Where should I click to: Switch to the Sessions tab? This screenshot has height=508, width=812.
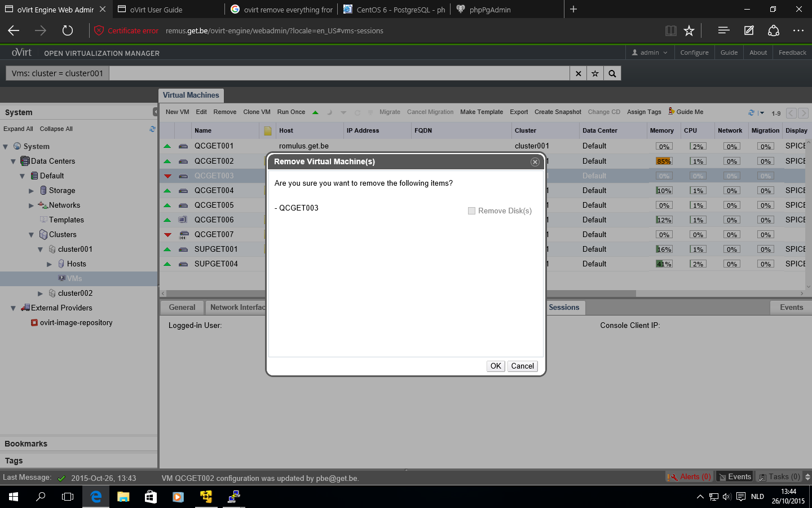[x=564, y=308]
